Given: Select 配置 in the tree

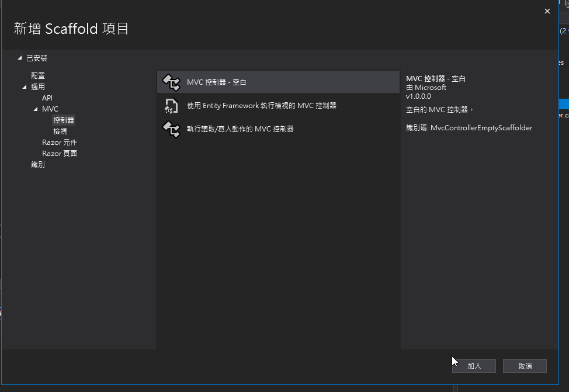Looking at the screenshot, I should tap(38, 76).
